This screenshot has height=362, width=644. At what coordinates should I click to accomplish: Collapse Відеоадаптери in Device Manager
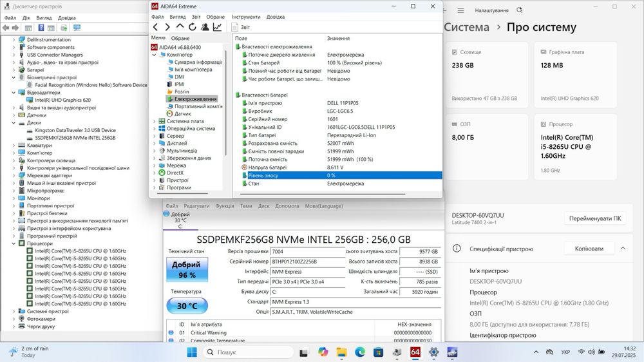point(14,93)
